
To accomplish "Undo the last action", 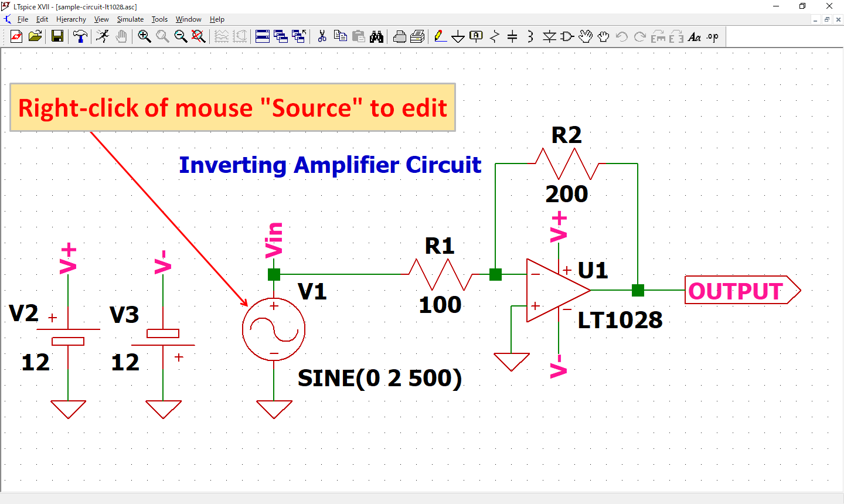I will click(x=620, y=36).
